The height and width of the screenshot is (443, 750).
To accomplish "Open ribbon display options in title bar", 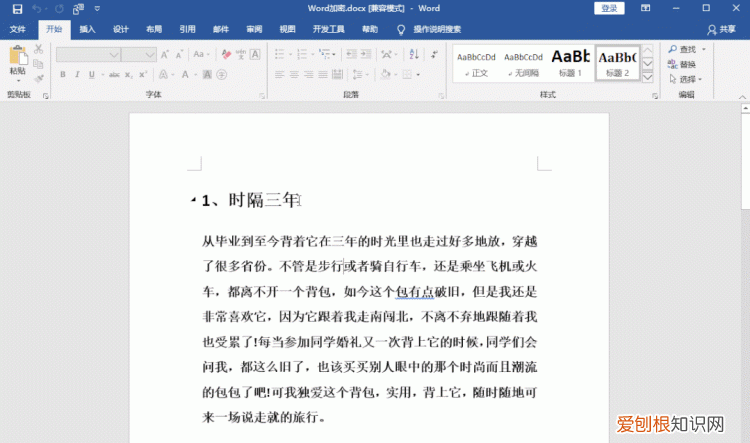I will 645,8.
